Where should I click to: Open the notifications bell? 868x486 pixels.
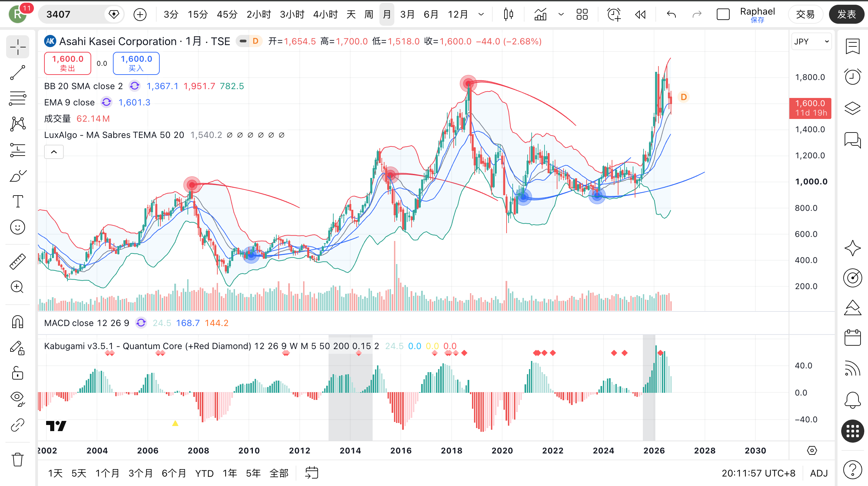[852, 400]
